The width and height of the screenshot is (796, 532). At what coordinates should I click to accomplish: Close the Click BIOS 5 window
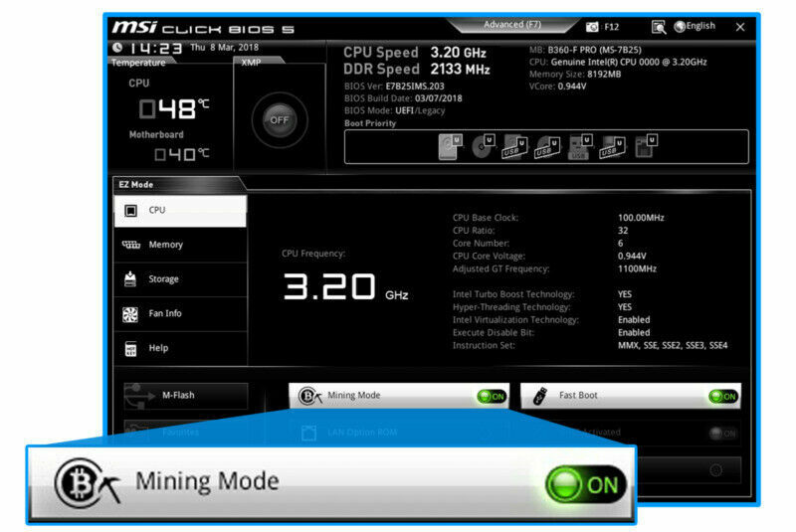pos(740,27)
